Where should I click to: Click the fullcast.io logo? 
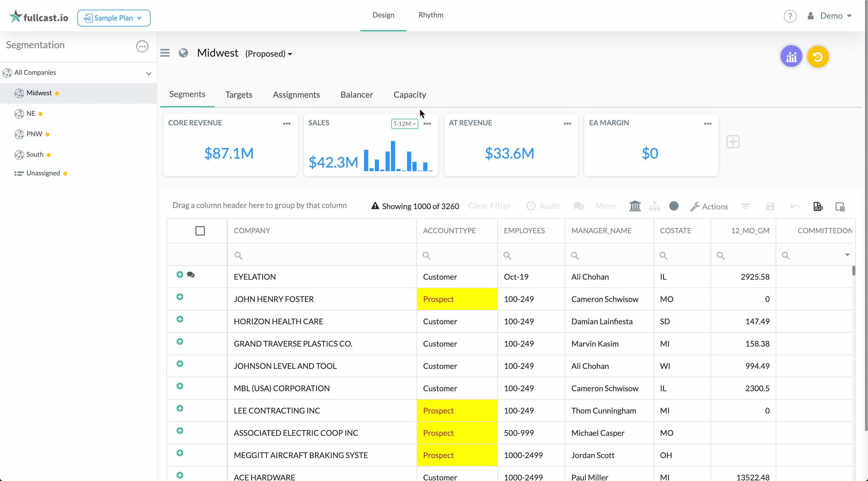(x=39, y=17)
